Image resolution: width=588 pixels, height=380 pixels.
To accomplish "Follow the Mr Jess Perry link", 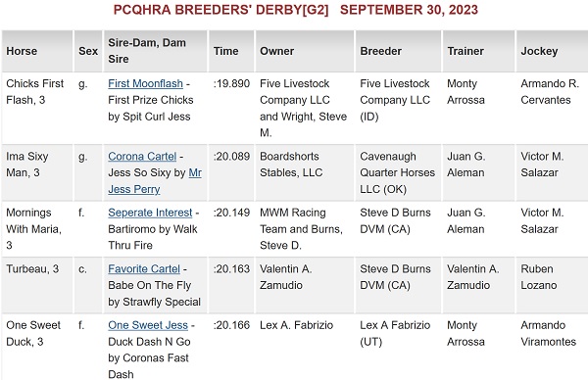I will click(x=155, y=181).
